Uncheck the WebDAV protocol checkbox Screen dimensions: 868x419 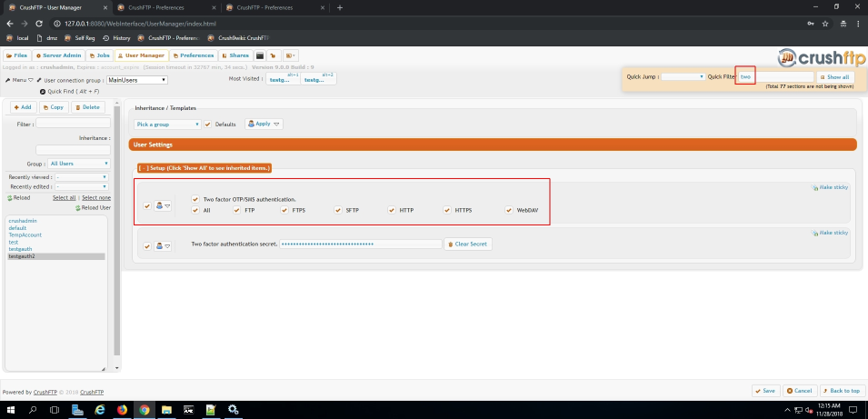[509, 210]
